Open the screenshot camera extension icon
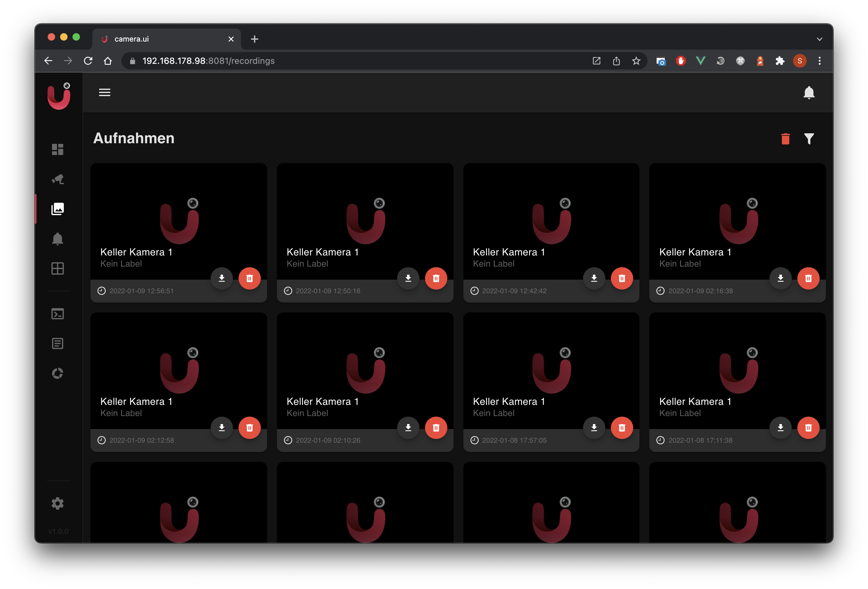This screenshot has width=868, height=589. pyautogui.click(x=661, y=61)
